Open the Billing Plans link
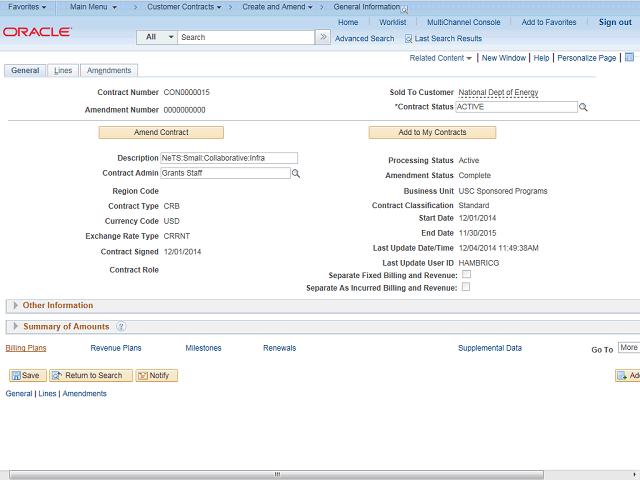 (x=26, y=348)
